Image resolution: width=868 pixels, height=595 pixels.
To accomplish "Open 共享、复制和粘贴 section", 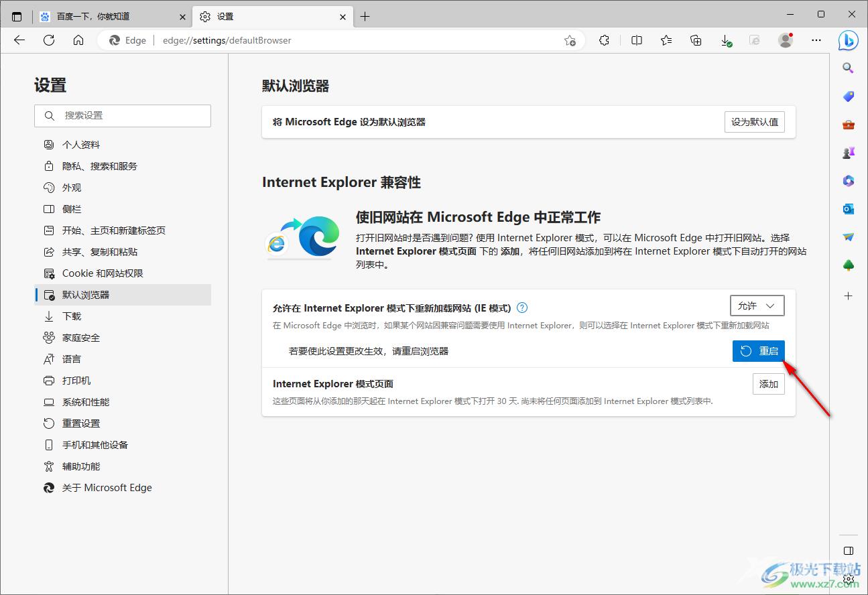I will pos(123,252).
